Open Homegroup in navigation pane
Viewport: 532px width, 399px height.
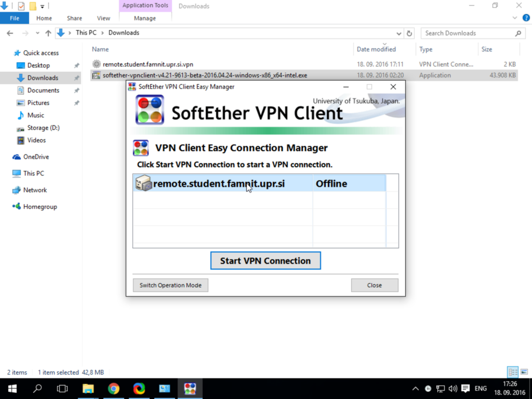(40, 207)
